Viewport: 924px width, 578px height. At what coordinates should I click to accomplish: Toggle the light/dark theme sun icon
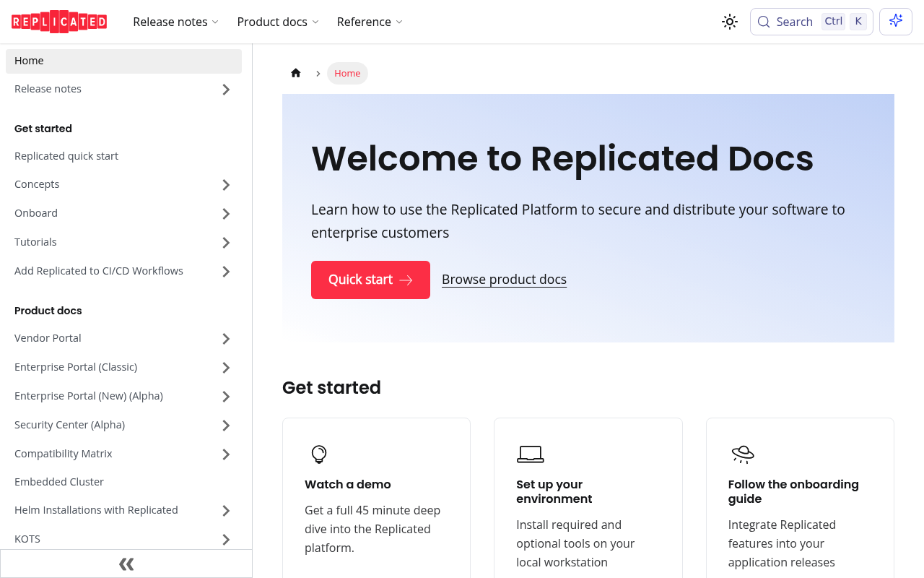point(730,22)
